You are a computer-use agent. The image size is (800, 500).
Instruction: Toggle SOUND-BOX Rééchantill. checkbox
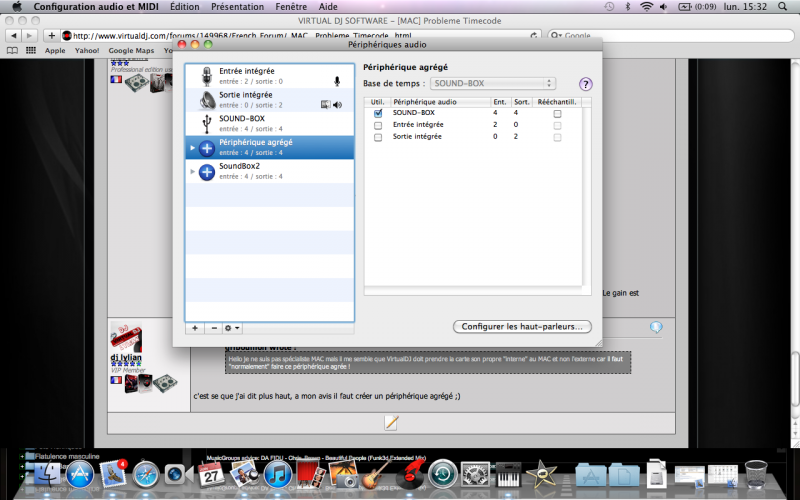pos(557,113)
